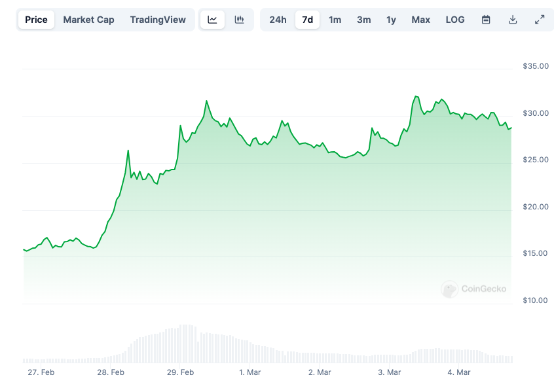
Task: Click the CoinGecko watermark logo
Action: [475, 289]
